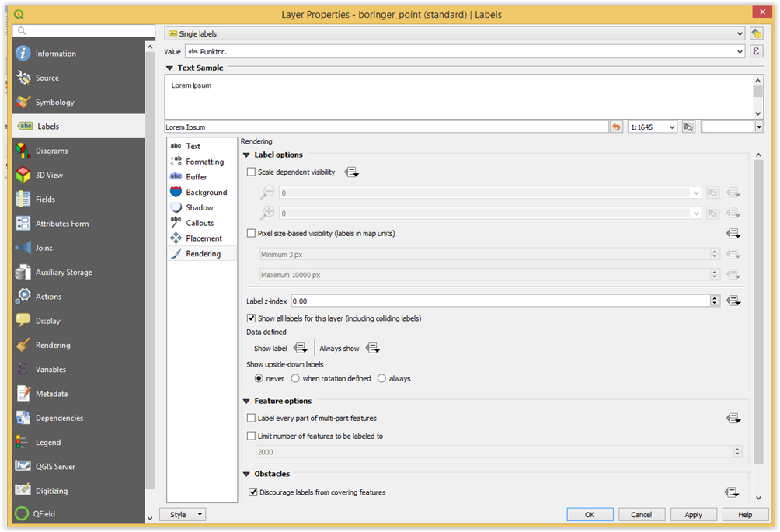Open the Joins section in sidebar
Screen dimensions: 780x532
point(78,248)
